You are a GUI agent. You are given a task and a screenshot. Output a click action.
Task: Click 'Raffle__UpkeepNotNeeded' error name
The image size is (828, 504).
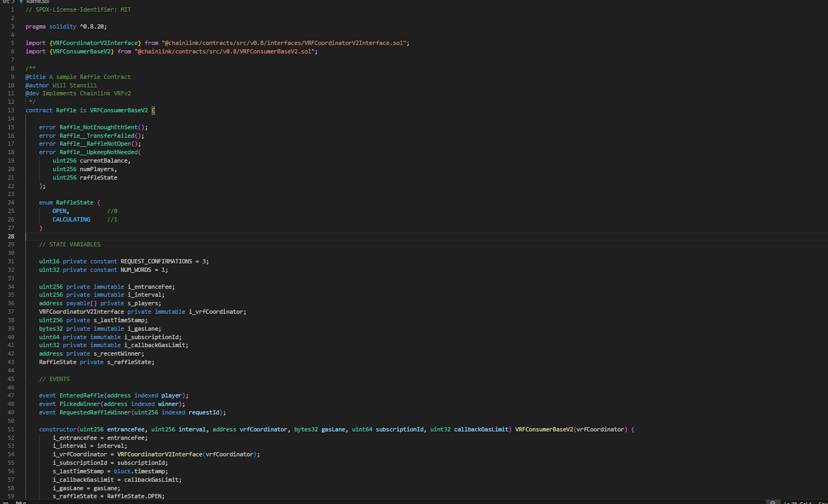99,152
